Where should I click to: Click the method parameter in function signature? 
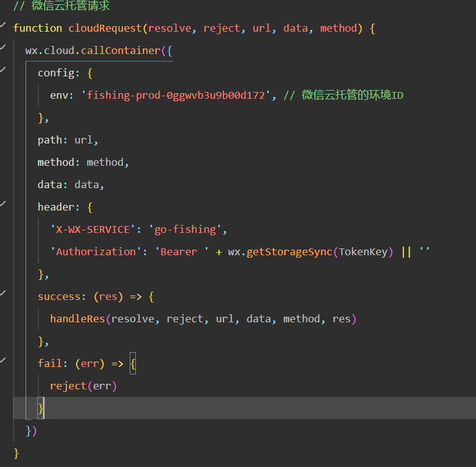click(x=339, y=29)
